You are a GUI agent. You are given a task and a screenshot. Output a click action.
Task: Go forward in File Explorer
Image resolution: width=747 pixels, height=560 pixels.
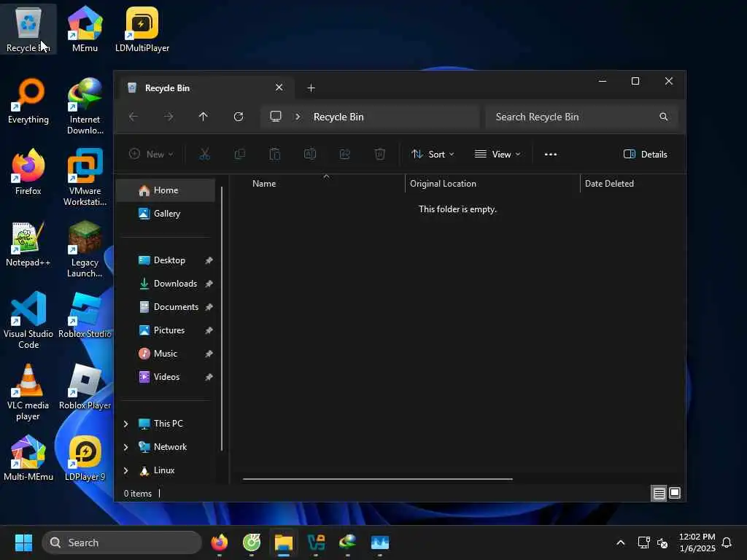[169, 117]
